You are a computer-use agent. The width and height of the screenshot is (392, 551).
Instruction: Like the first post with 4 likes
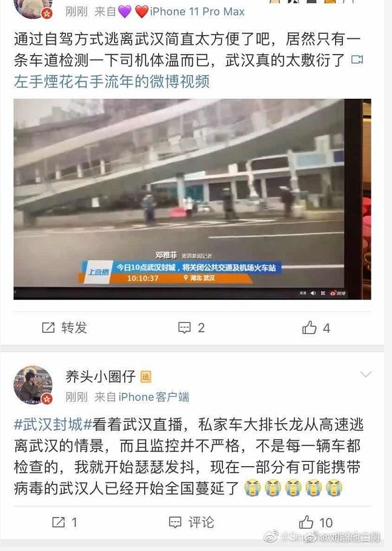point(316,327)
